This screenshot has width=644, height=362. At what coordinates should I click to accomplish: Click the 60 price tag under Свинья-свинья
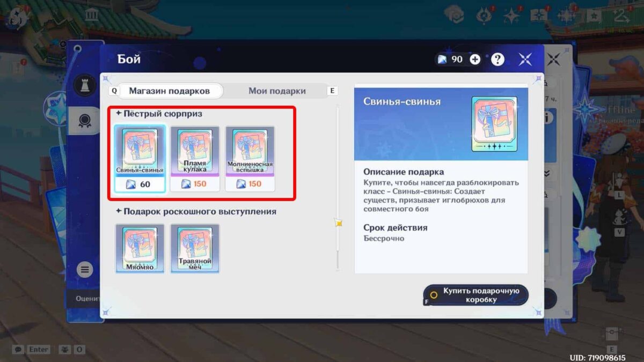140,184
